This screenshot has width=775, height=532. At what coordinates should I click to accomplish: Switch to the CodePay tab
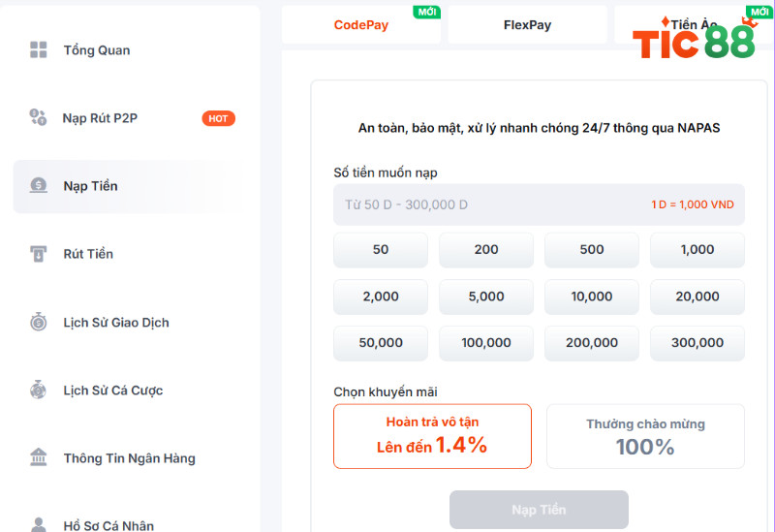pyautogui.click(x=360, y=25)
